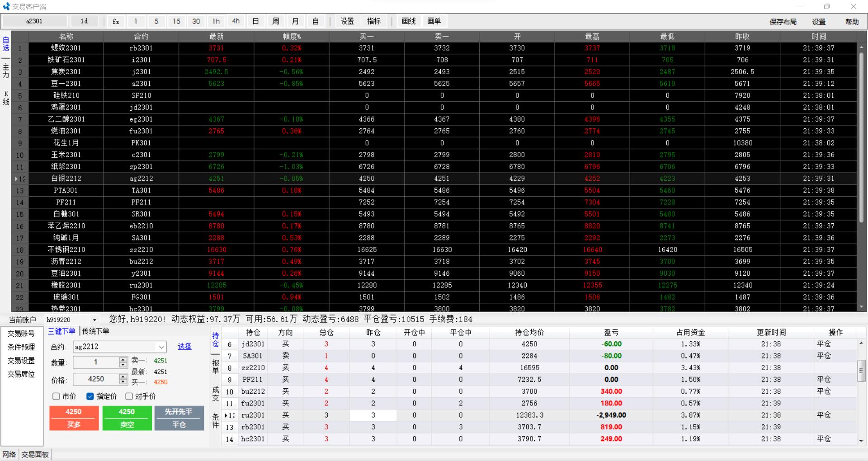Switch to the 网络 bottom tab

point(9,454)
